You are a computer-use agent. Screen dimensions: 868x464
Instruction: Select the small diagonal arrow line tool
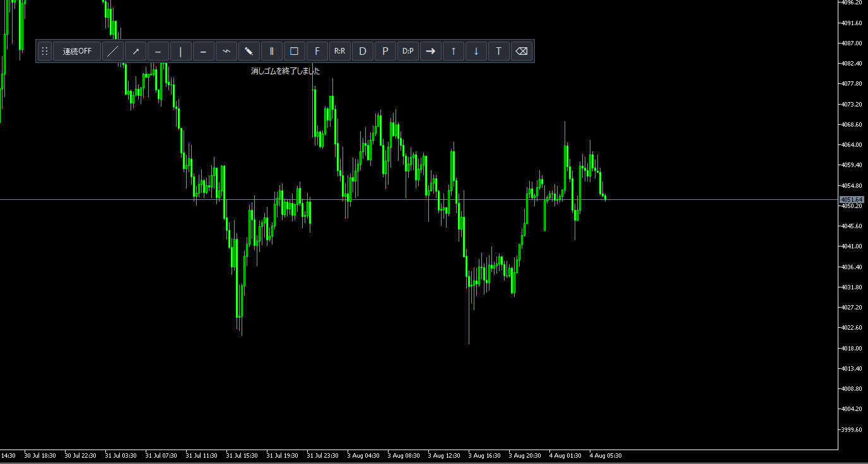click(x=136, y=51)
